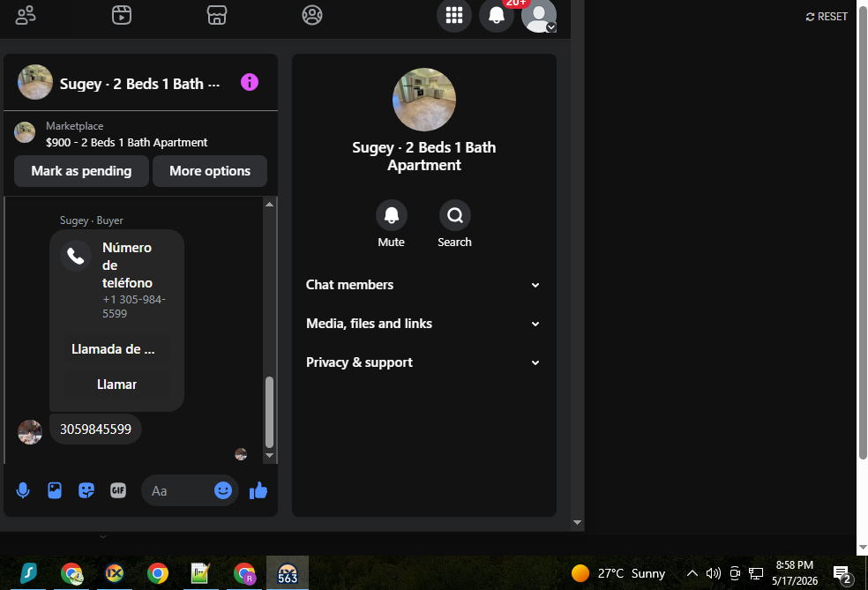Search in conversation magnifier icon
The width and height of the screenshot is (868, 590).
point(455,215)
